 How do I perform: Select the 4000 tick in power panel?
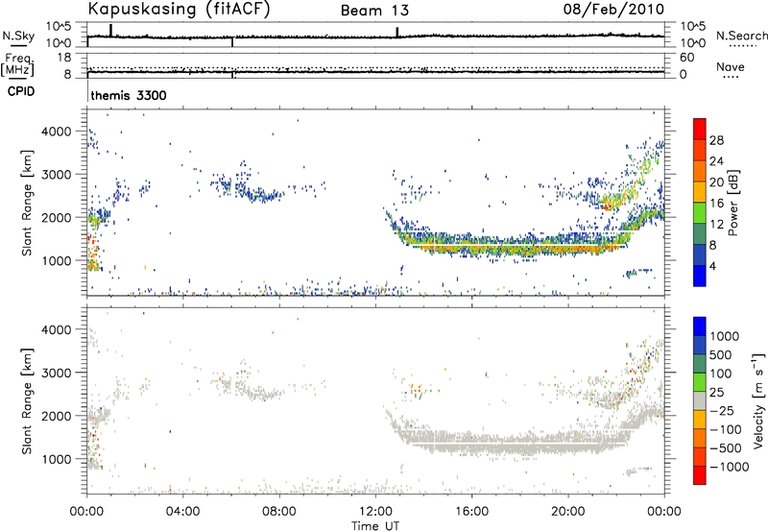click(57, 132)
